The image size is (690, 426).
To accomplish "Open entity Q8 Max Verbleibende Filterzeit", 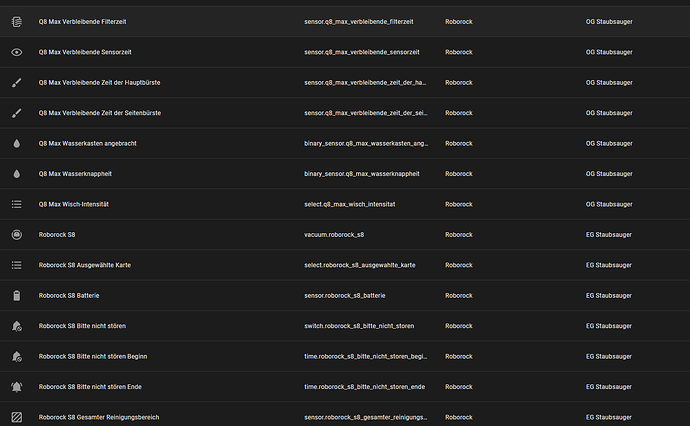I will (82, 22).
